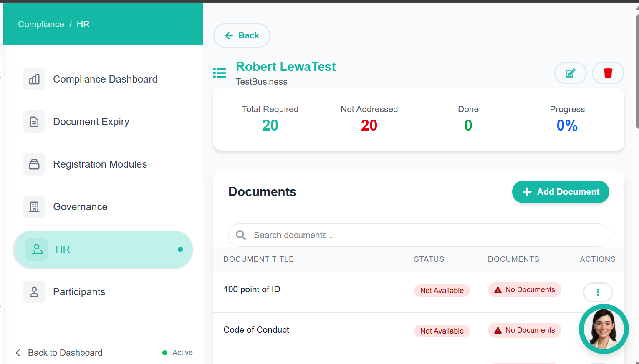Screen dimensions: 639x364
Task: Toggle the green active dot on HR entry
Action: tap(180, 249)
